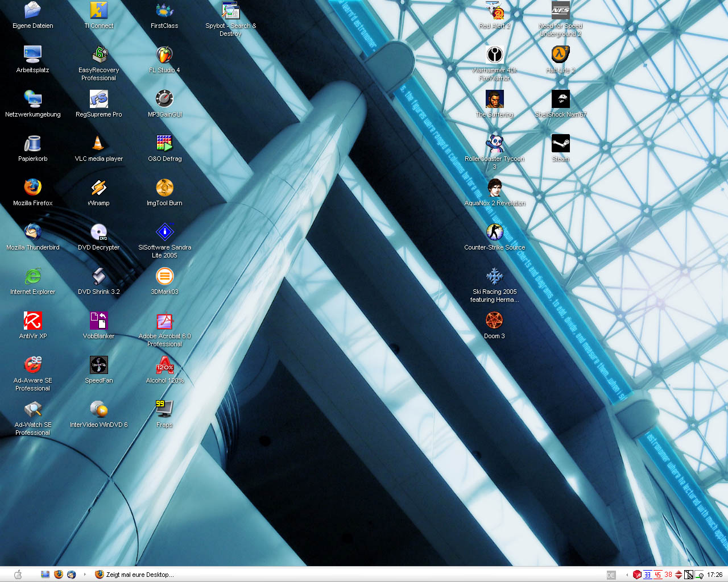Click the Ad-Watch SE Professional icon

click(x=33, y=409)
